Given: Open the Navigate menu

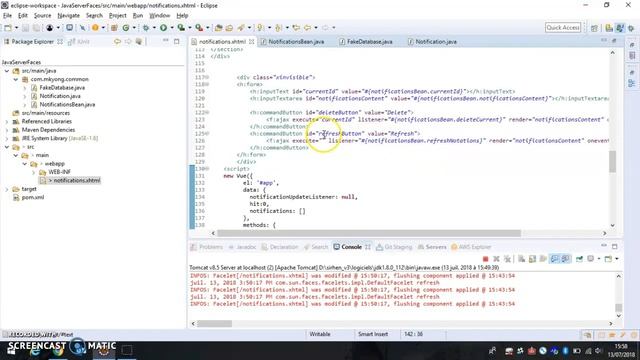Looking at the screenshot, I should click(x=69, y=16).
